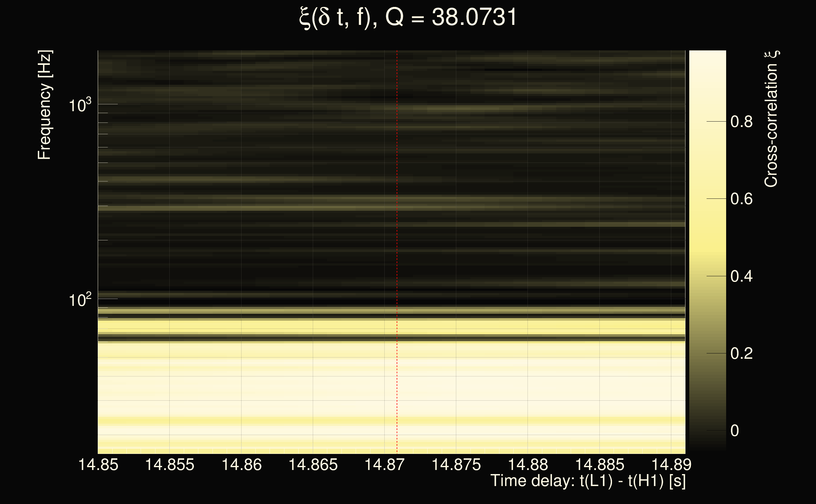Click the 14.87 x-axis tick label
Image resolution: width=816 pixels, height=504 pixels.
coord(384,465)
